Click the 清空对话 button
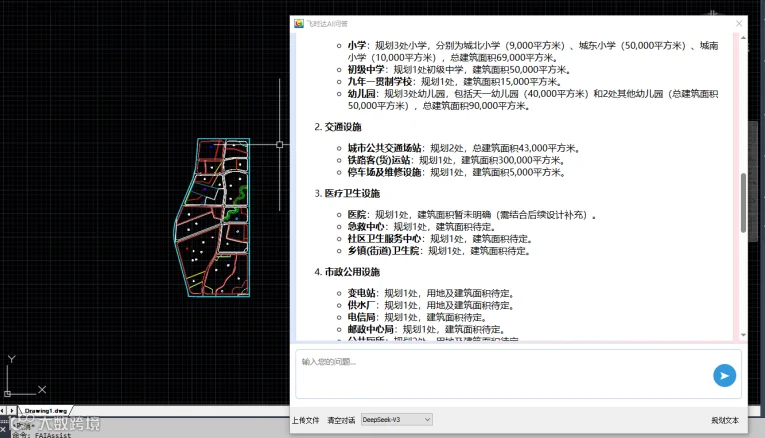Screen dimensions: 765x438 (341, 420)
